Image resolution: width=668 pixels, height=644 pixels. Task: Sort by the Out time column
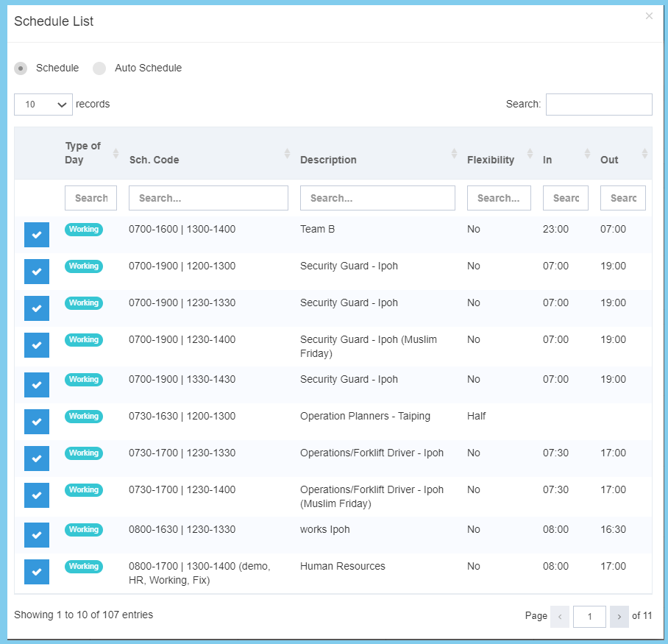tap(644, 153)
